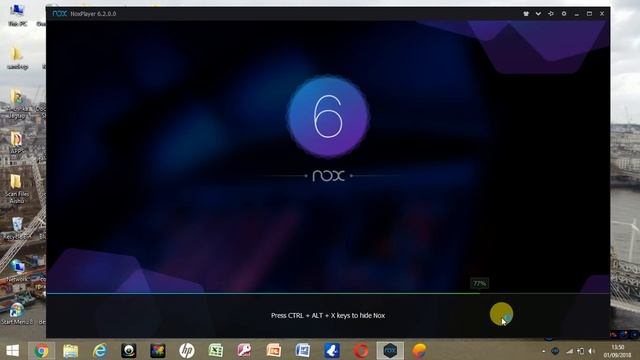Click the CTRL + ALT + X hint text
Screen dimensions: 640x360
[x=328, y=316]
